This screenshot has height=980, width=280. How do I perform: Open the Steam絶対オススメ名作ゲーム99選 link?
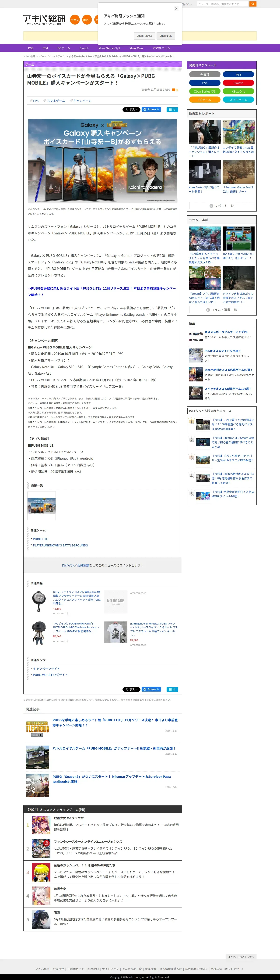tap(228, 370)
